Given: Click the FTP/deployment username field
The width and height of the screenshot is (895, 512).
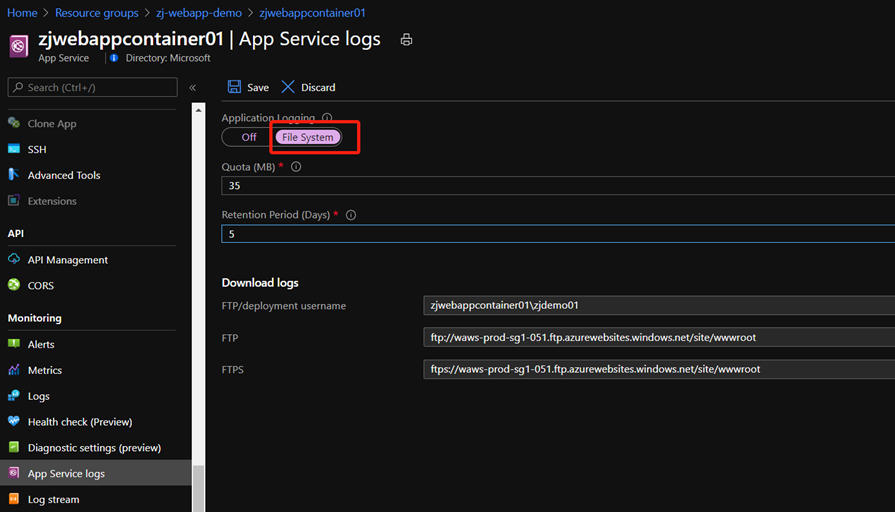Looking at the screenshot, I should pos(659,305).
